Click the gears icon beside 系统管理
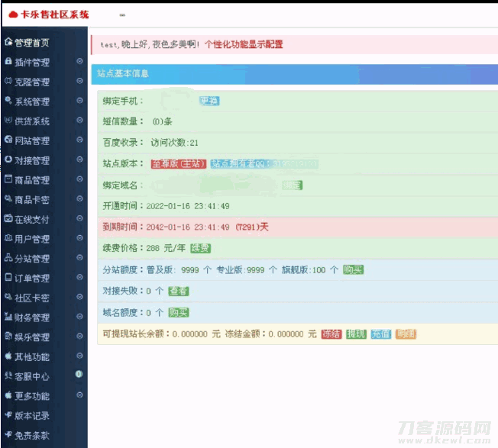This screenshot has width=498, height=448. (x=8, y=101)
